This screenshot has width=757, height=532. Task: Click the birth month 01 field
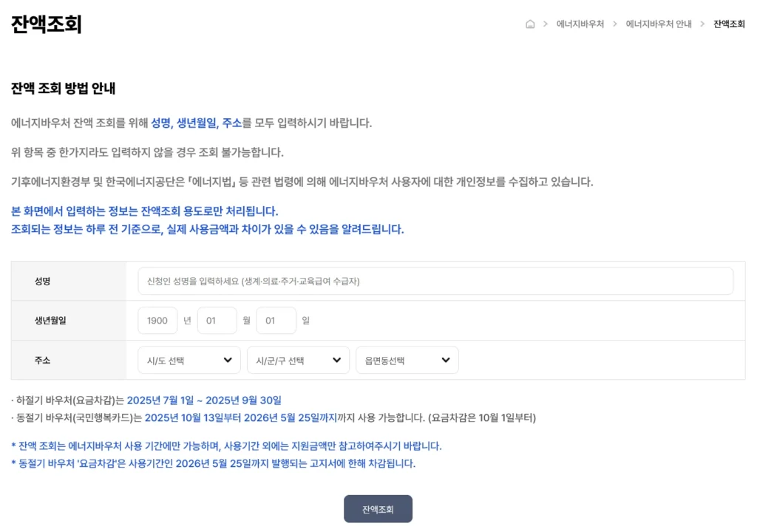(217, 320)
